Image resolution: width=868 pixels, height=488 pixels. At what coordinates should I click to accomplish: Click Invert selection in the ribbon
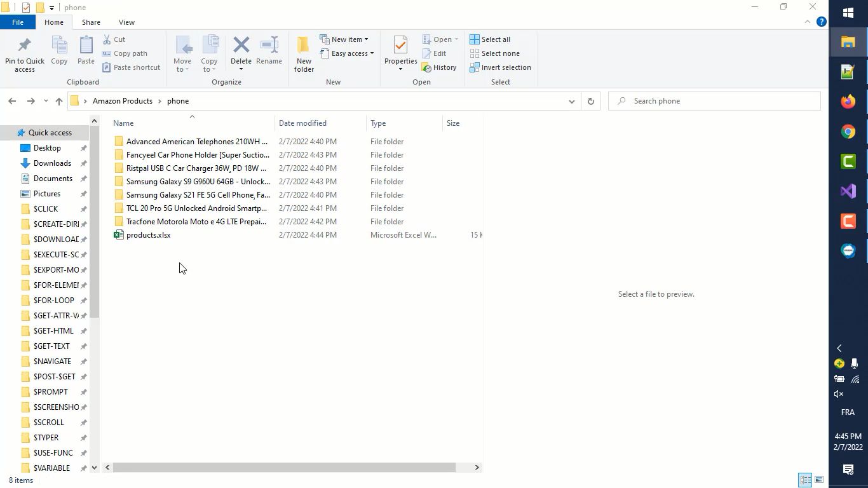click(500, 67)
